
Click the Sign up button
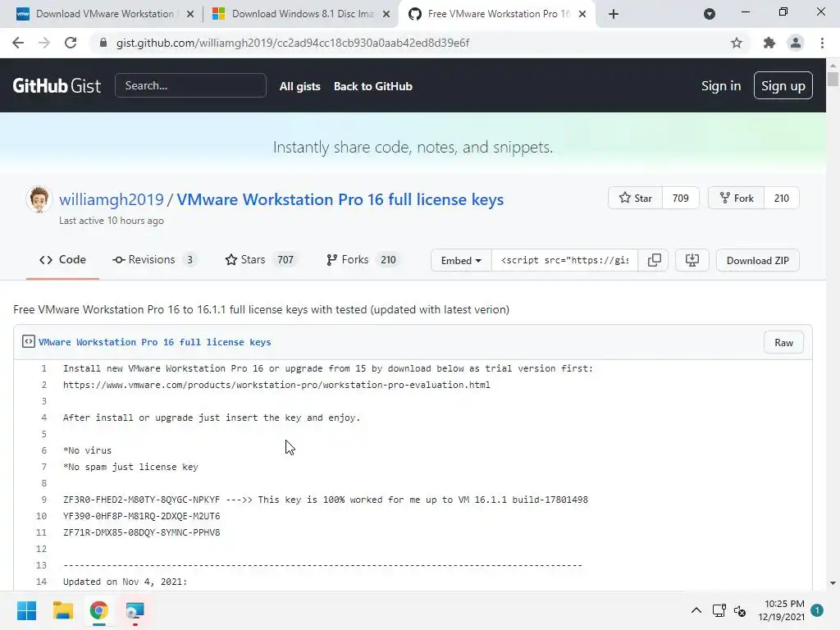point(783,85)
